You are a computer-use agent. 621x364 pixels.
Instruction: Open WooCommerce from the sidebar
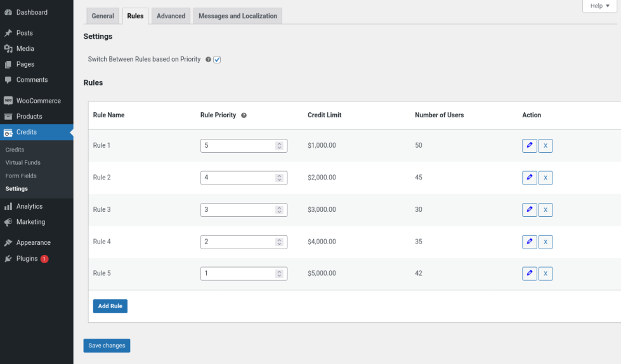coord(38,101)
